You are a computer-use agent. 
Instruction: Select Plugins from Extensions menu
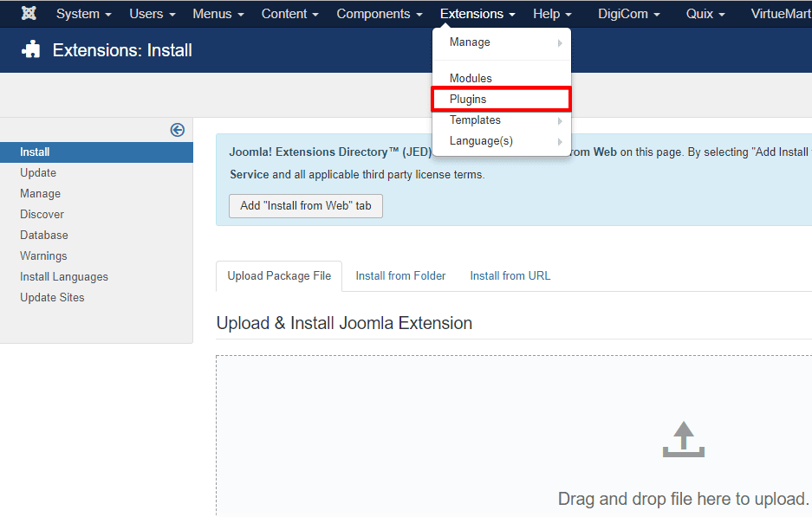(x=501, y=100)
